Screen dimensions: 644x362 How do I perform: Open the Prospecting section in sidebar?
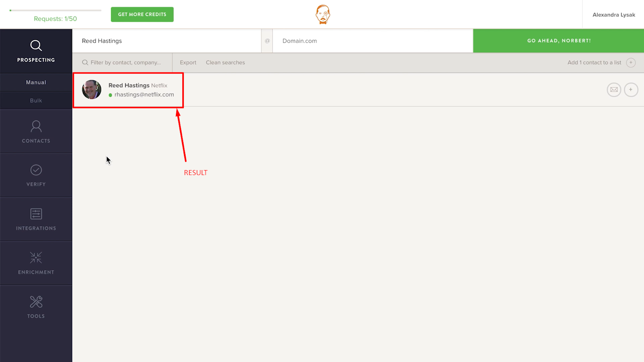pyautogui.click(x=36, y=51)
